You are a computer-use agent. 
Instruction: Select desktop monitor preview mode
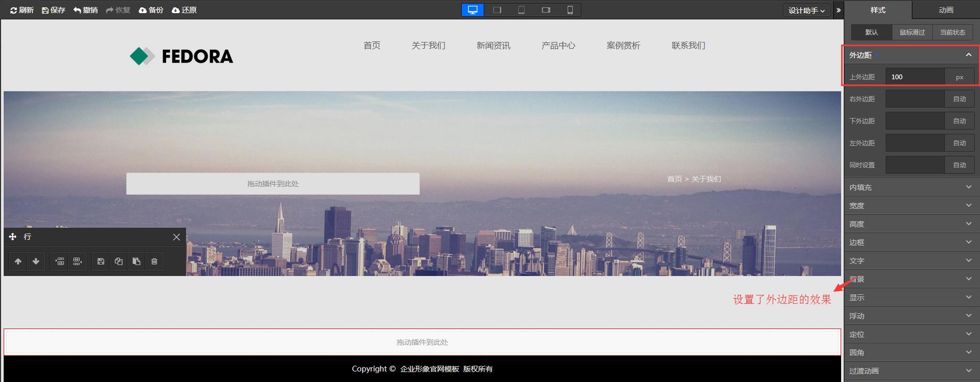click(x=473, y=10)
